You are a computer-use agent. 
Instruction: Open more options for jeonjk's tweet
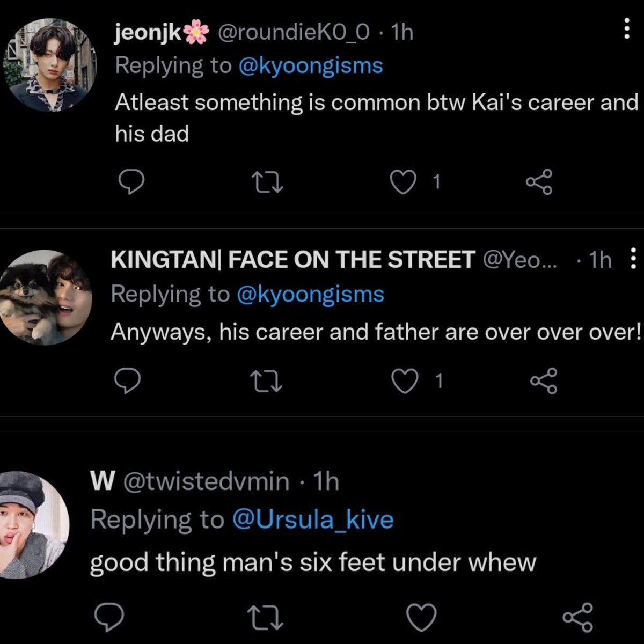[x=626, y=28]
